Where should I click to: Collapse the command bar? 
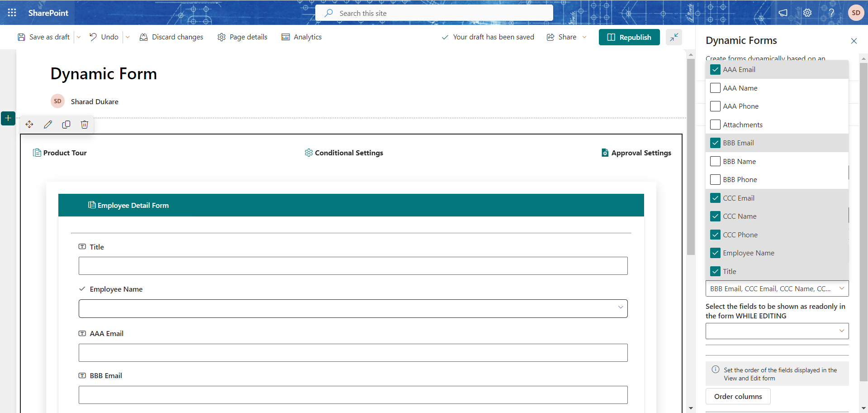(x=674, y=37)
